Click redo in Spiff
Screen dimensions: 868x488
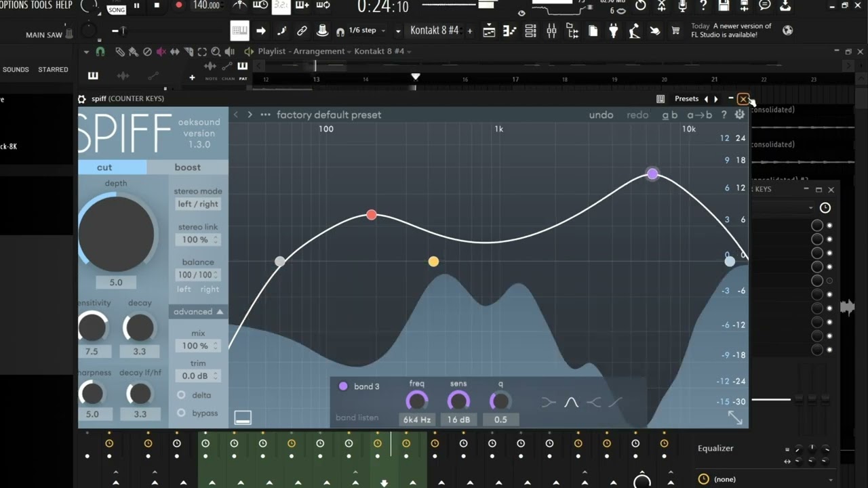coord(637,115)
